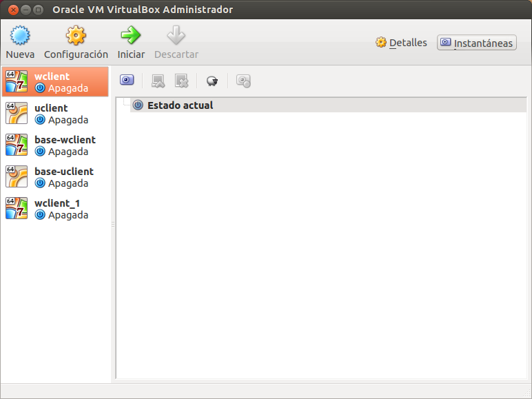Click the show snapshot details icon

243,81
